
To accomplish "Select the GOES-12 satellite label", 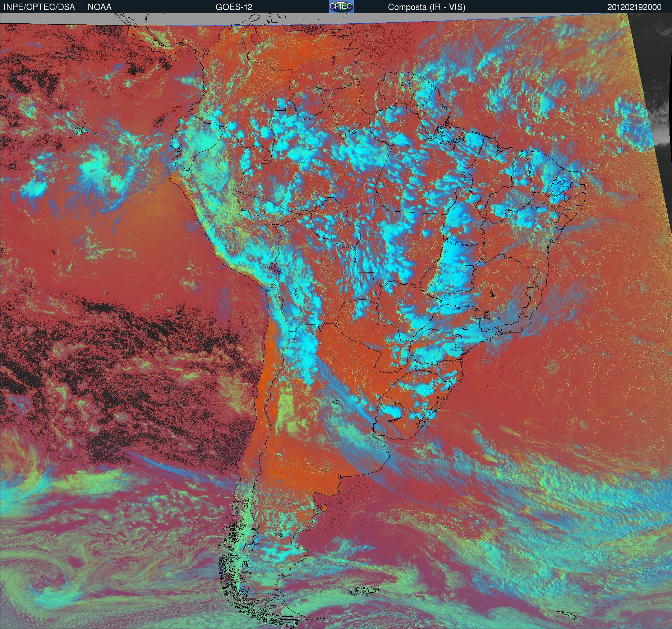I will (x=234, y=7).
